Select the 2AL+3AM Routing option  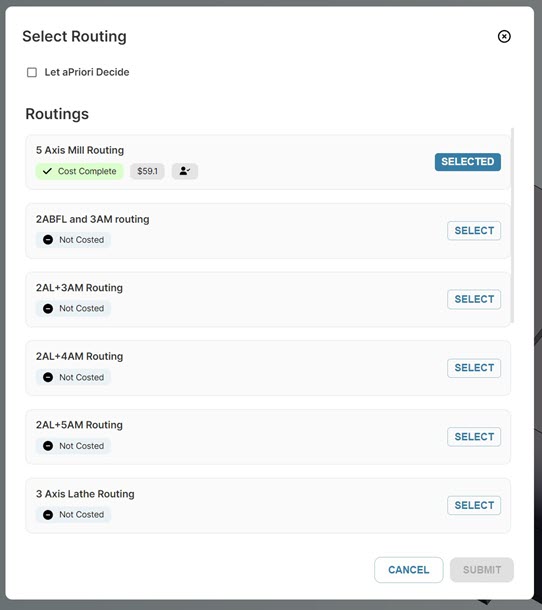pos(474,299)
